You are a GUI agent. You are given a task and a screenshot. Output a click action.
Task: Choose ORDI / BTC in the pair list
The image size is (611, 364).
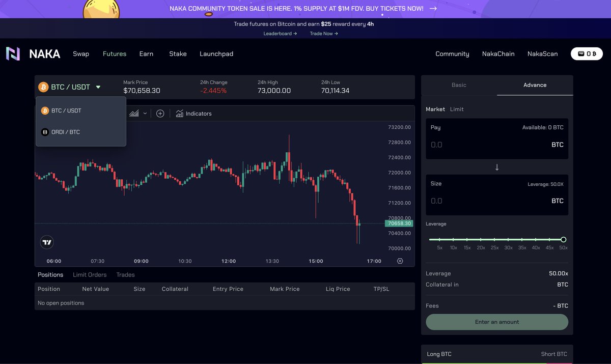(81, 132)
